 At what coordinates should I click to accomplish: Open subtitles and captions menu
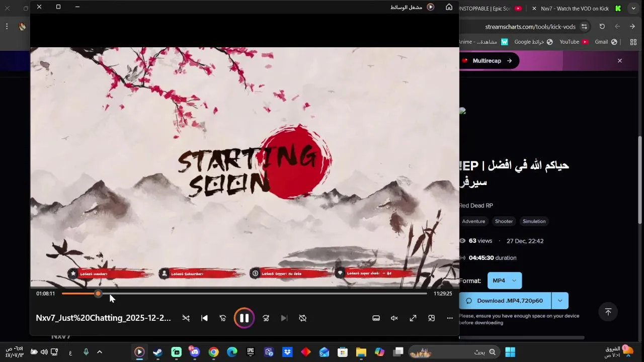pos(376,318)
